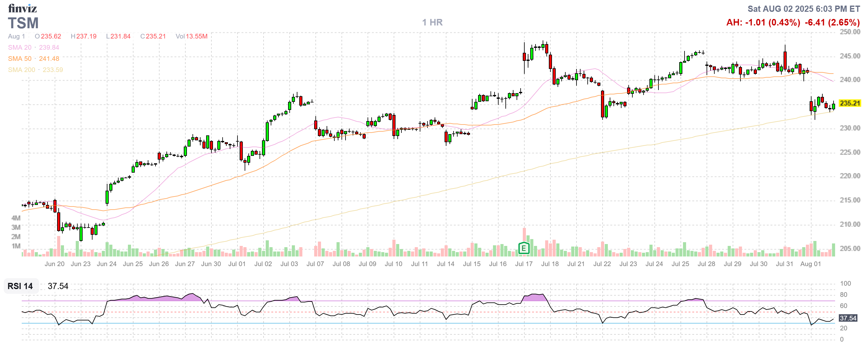The width and height of the screenshot is (868, 349).
Task: Click the Jun 20 date label
Action: pyautogui.click(x=54, y=264)
